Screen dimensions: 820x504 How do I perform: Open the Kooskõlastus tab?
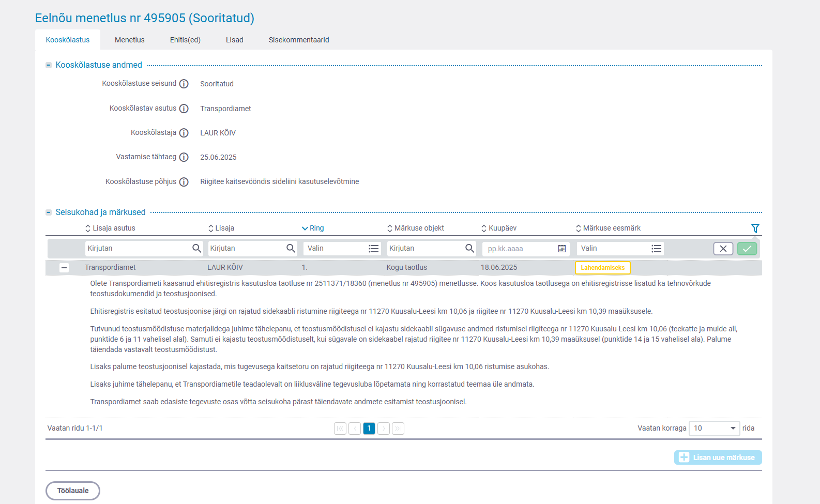pyautogui.click(x=68, y=40)
